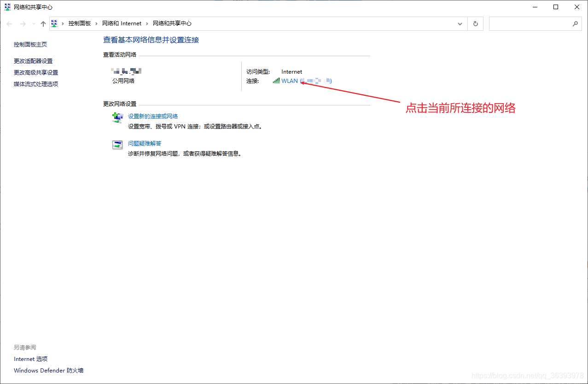The height and width of the screenshot is (384, 588).
Task: Click the 查看活动网络 section label
Action: coord(120,55)
